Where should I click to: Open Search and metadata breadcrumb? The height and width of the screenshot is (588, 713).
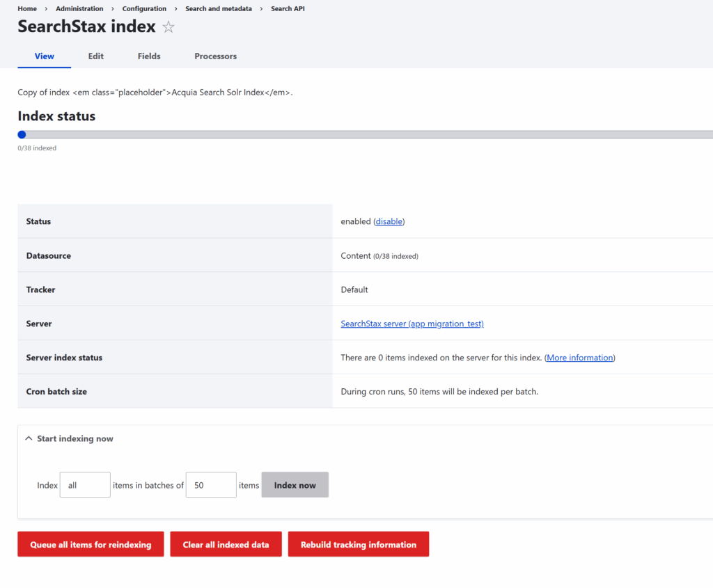pos(219,8)
